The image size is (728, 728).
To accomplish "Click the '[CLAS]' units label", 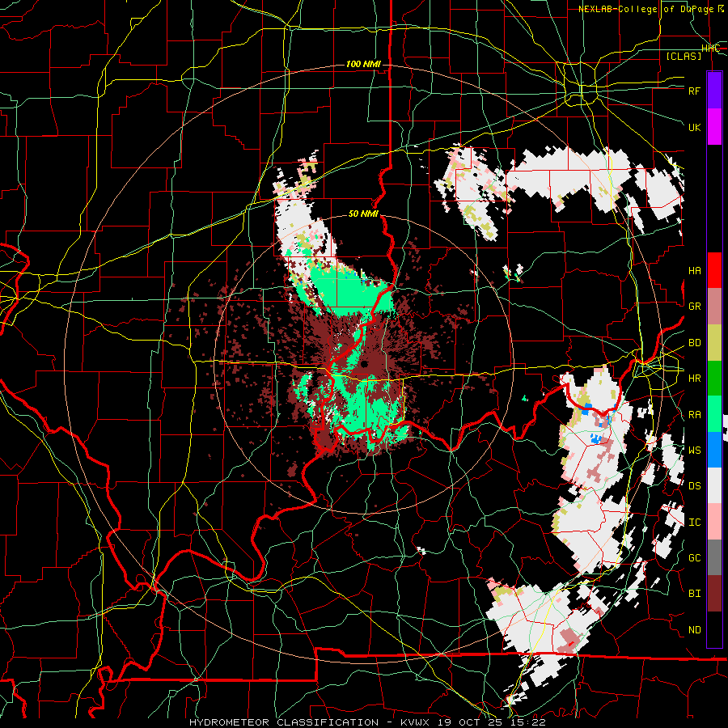I will coord(684,56).
